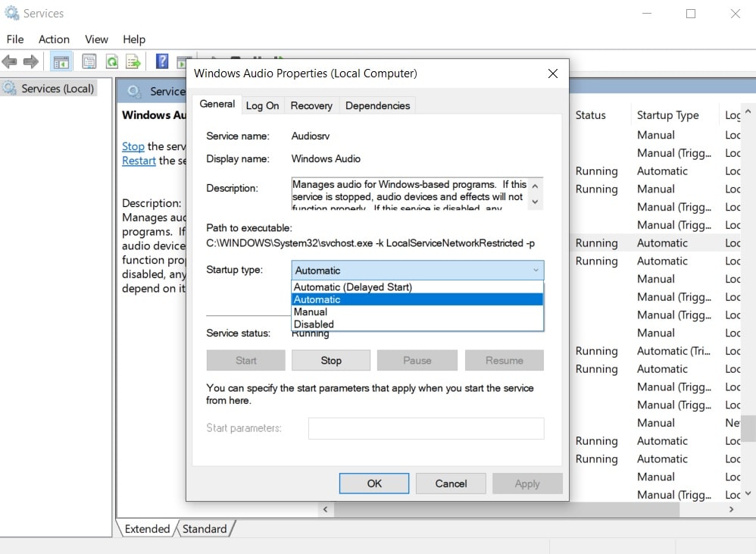Viewport: 756px width, 554px height.
Task: Switch to the Recovery tab
Action: click(x=311, y=105)
